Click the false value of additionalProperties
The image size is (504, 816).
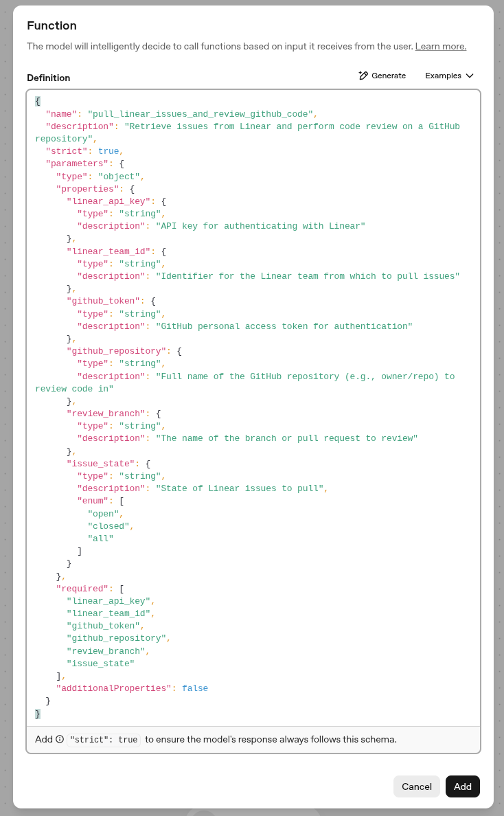[x=195, y=688]
